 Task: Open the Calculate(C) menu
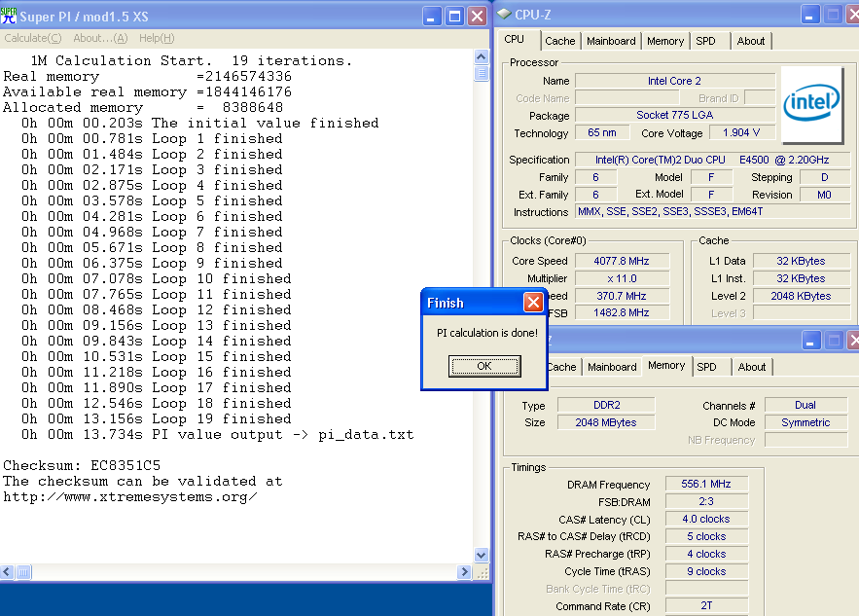click(33, 38)
